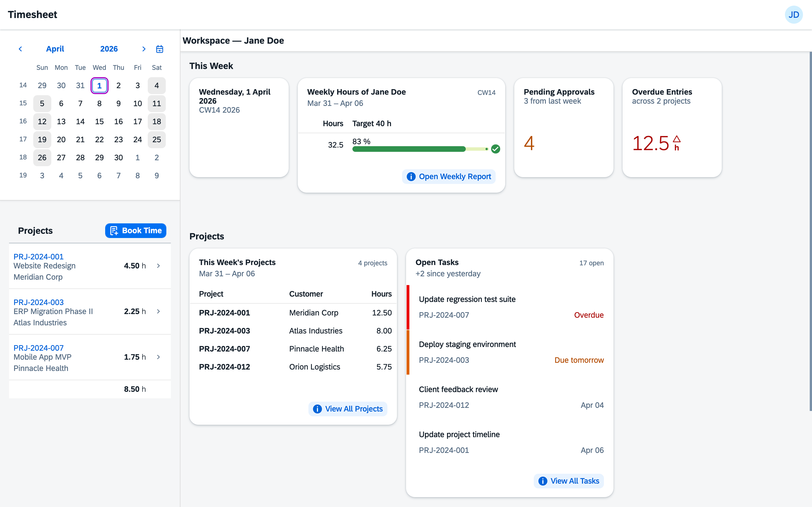Expand the PRJ-2024-001 Website Redesign row
The width and height of the screenshot is (812, 507).
point(158,266)
